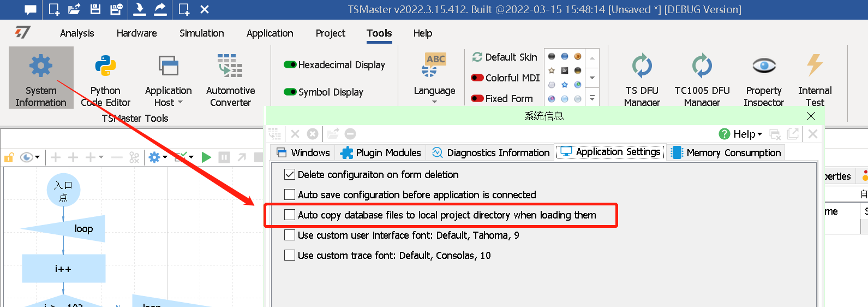868x307 pixels.
Task: Click the circled X icon in system info toolbar
Action: click(x=313, y=134)
